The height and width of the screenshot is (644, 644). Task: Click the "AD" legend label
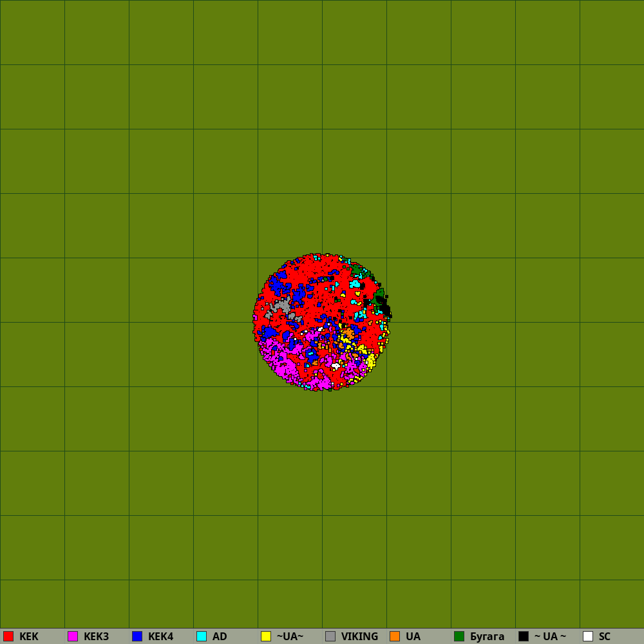pyautogui.click(x=220, y=637)
